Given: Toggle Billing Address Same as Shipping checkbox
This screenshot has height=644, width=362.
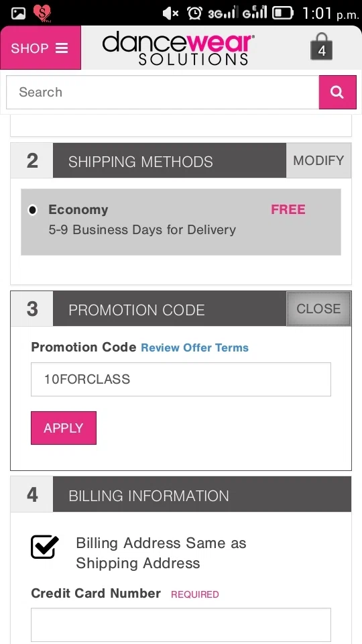Looking at the screenshot, I should click(x=45, y=547).
